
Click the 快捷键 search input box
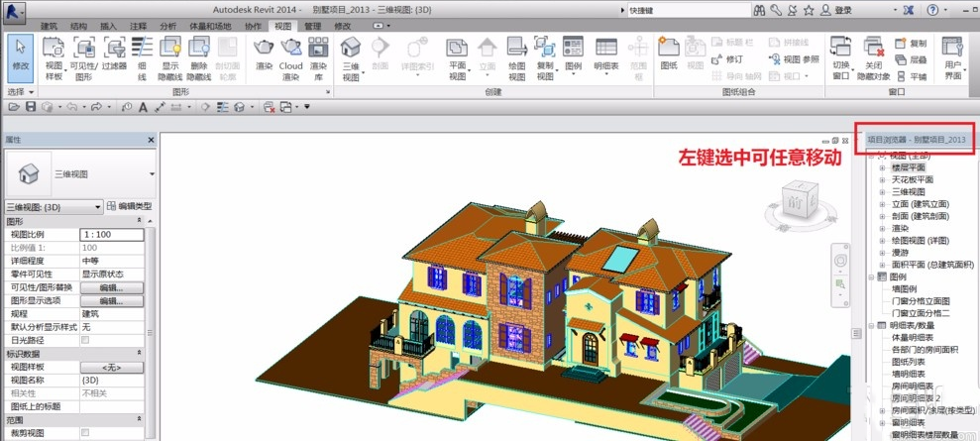688,11
